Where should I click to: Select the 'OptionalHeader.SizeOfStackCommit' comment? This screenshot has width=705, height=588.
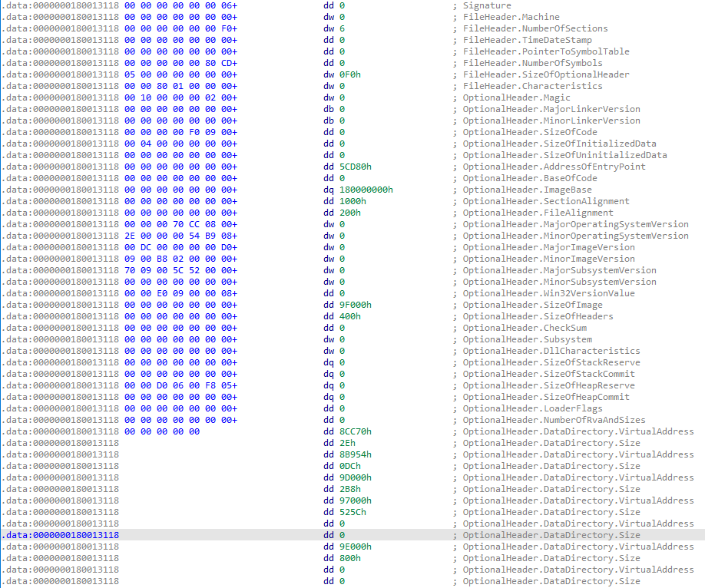coord(549,374)
